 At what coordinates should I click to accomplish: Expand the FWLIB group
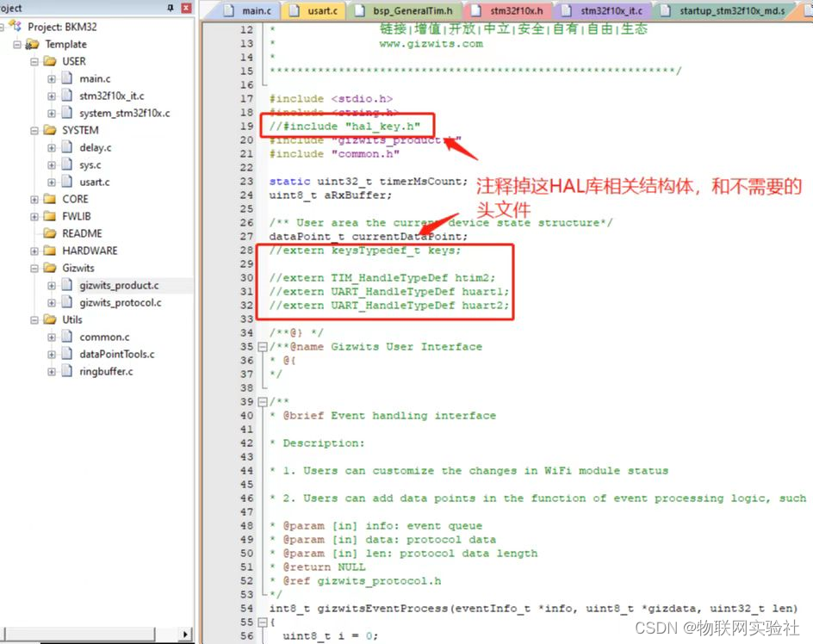pos(34,216)
